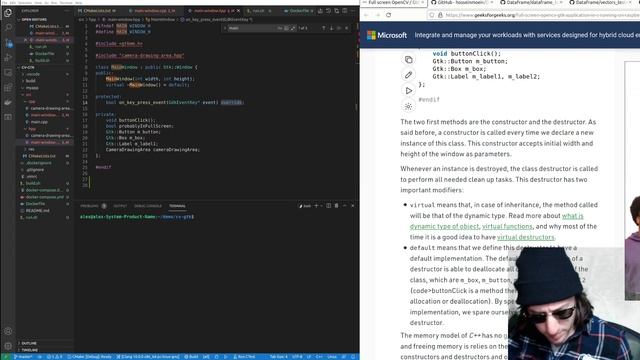Click split editor icon in editor toolbar

(x=344, y=11)
